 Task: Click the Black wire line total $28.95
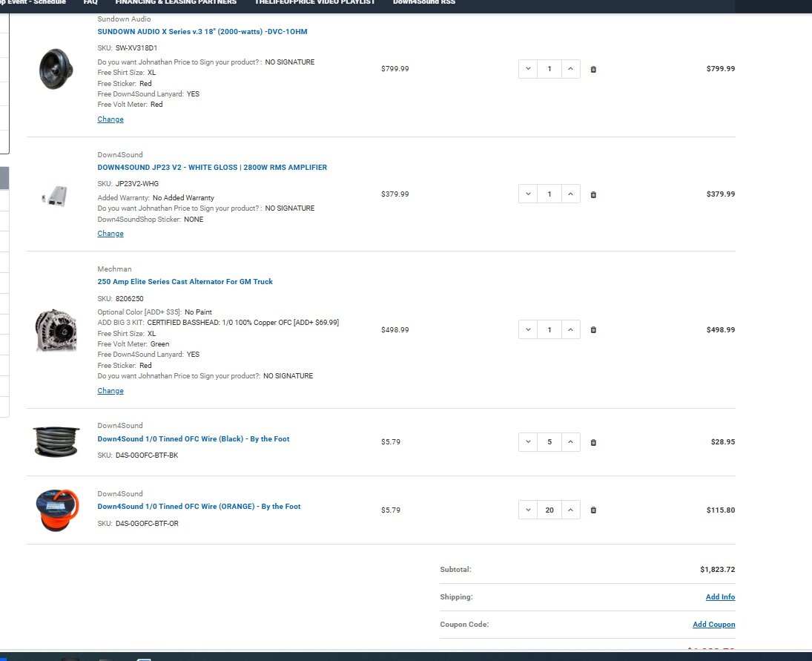pos(723,442)
